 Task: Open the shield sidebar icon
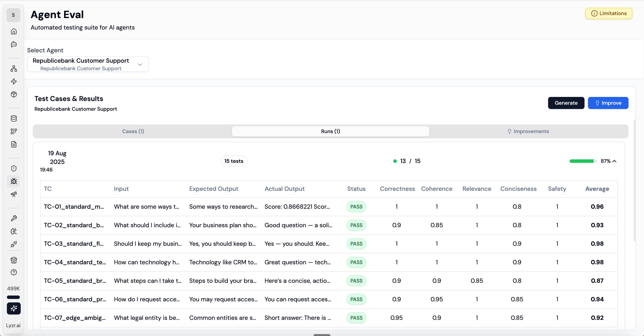[14, 168]
